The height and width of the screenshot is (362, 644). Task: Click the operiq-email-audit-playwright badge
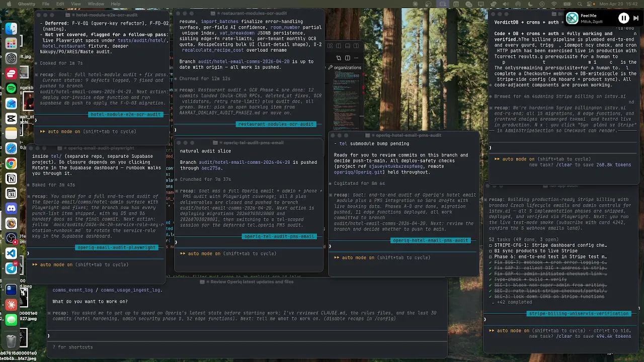117,247
